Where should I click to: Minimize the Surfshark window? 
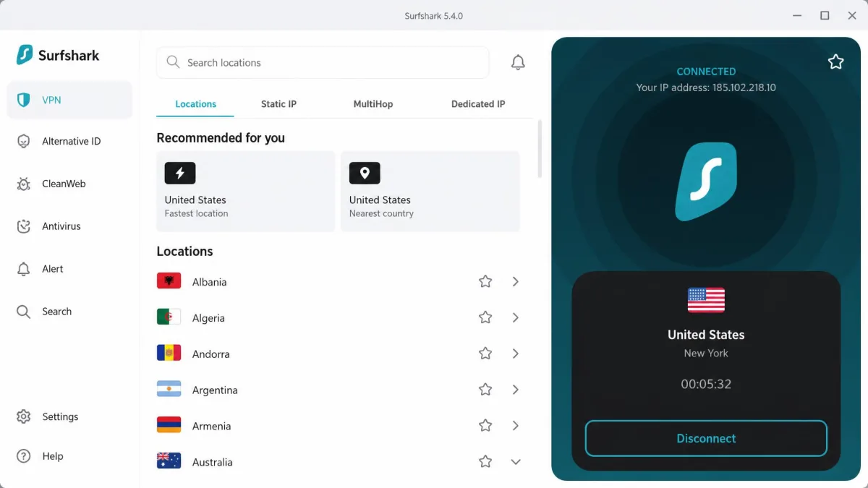tap(796, 15)
